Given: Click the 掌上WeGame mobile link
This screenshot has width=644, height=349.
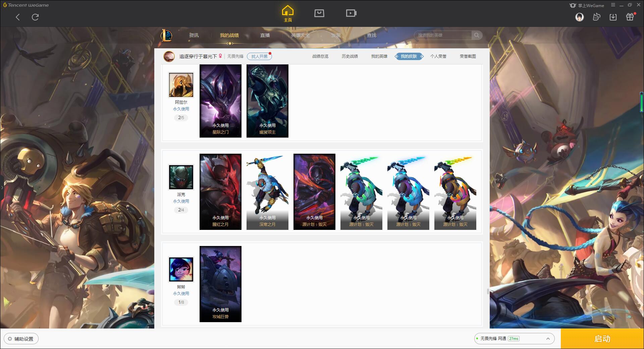Looking at the screenshot, I should coord(587,5).
